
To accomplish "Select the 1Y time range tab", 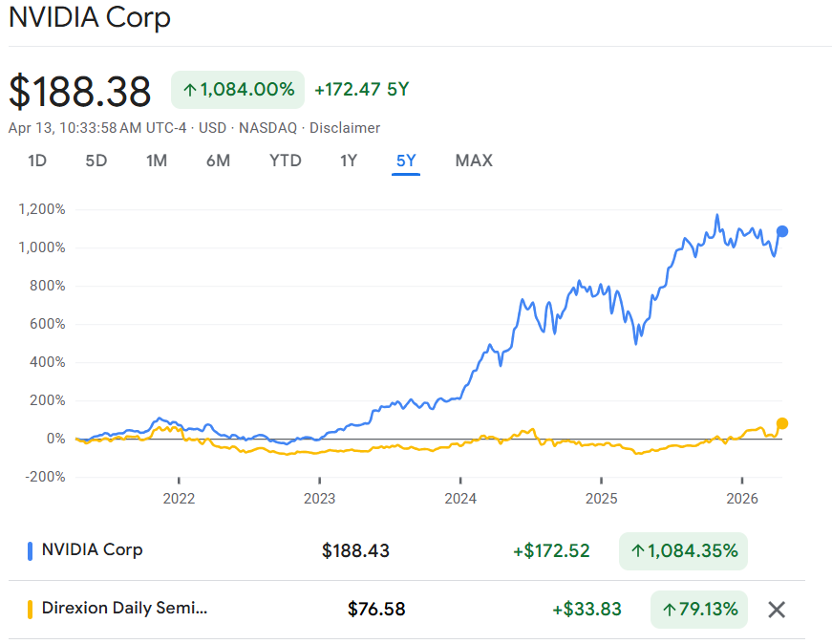I will pyautogui.click(x=349, y=161).
